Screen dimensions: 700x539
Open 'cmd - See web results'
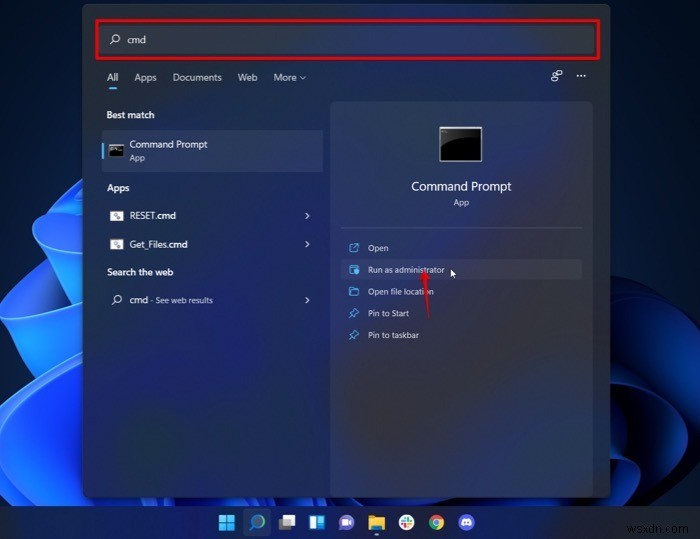click(212, 300)
